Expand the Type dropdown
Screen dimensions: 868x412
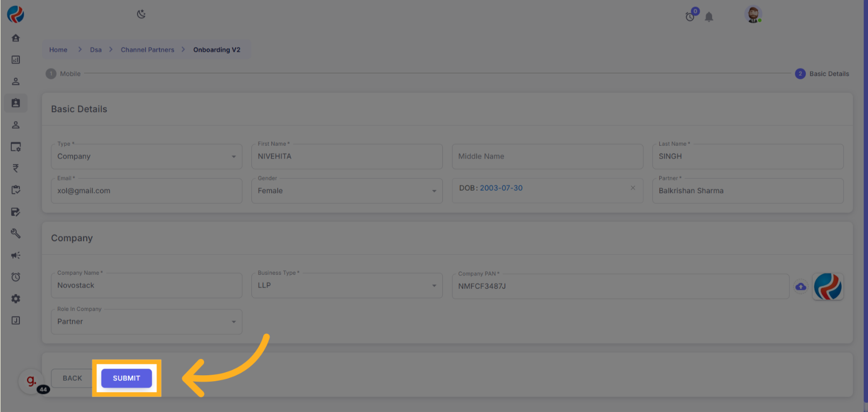tap(234, 157)
